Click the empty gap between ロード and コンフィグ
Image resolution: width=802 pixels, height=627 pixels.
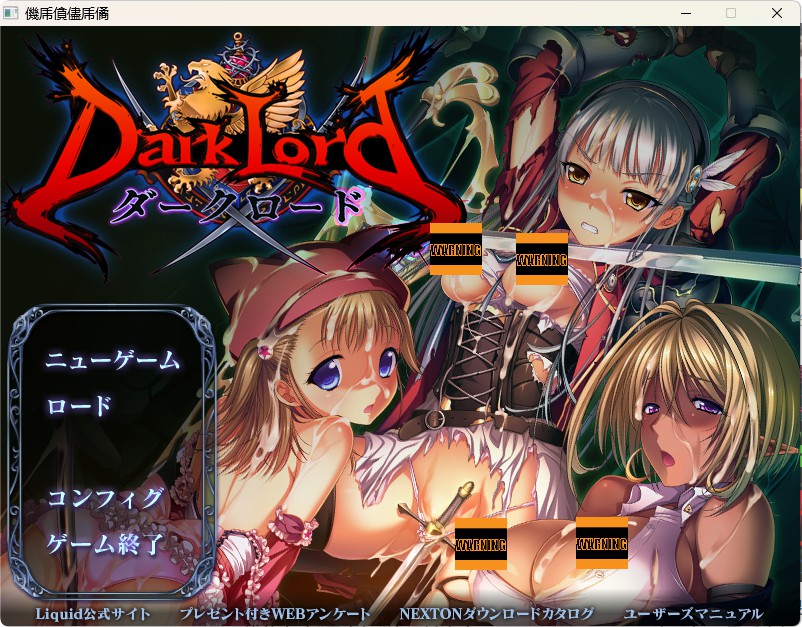point(105,452)
